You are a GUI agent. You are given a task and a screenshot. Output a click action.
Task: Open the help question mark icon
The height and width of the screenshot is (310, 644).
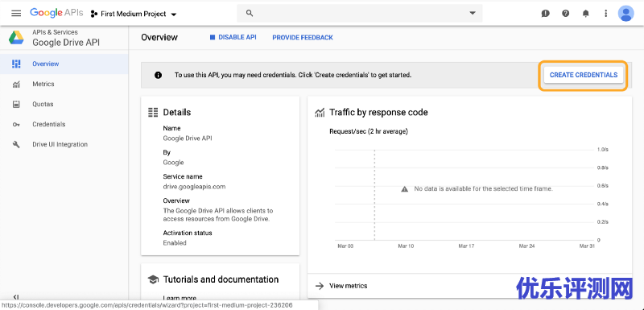pos(566,14)
